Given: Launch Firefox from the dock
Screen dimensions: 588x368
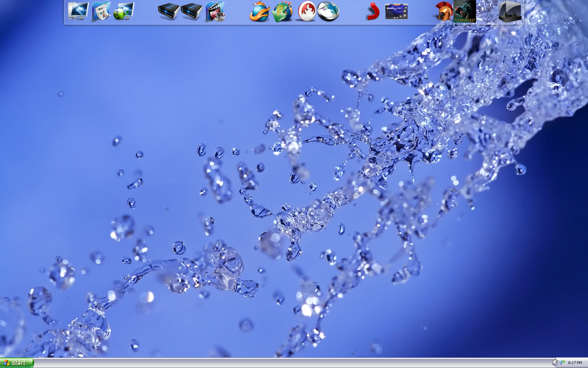Looking at the screenshot, I should tap(260, 11).
